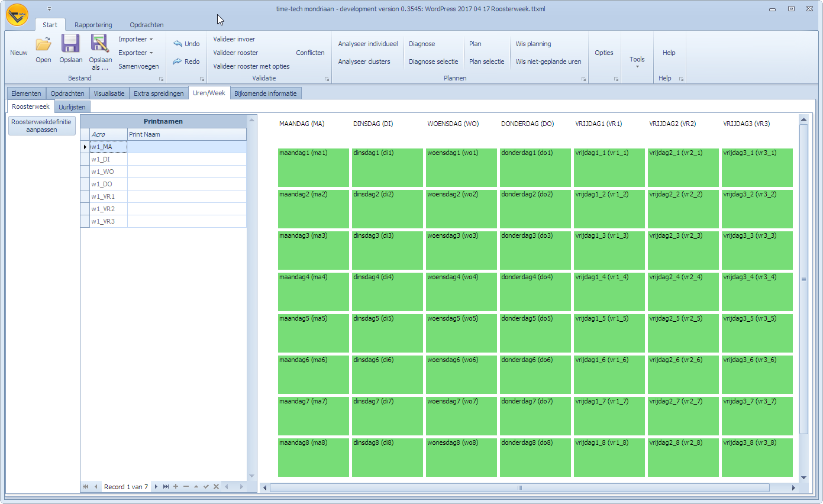The width and height of the screenshot is (823, 504).
Task: Click the edit record triangle icon
Action: pos(196,487)
